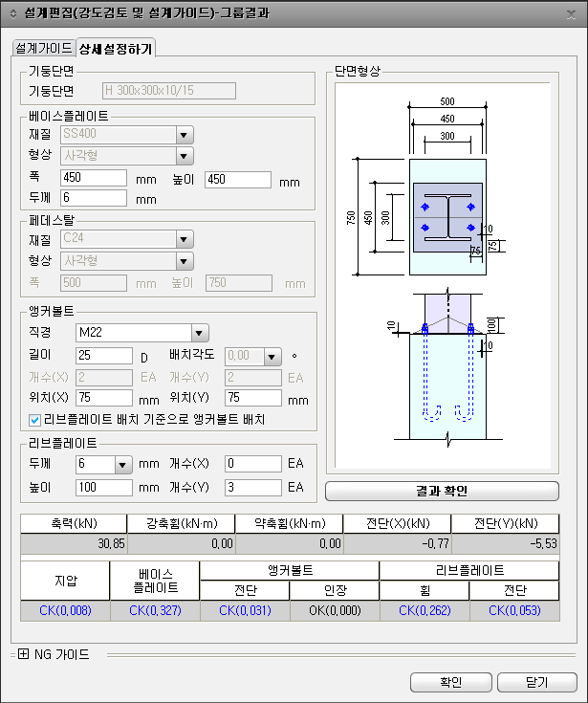
Task: Click the 축력 value 30.85
Action: [x=74, y=544]
